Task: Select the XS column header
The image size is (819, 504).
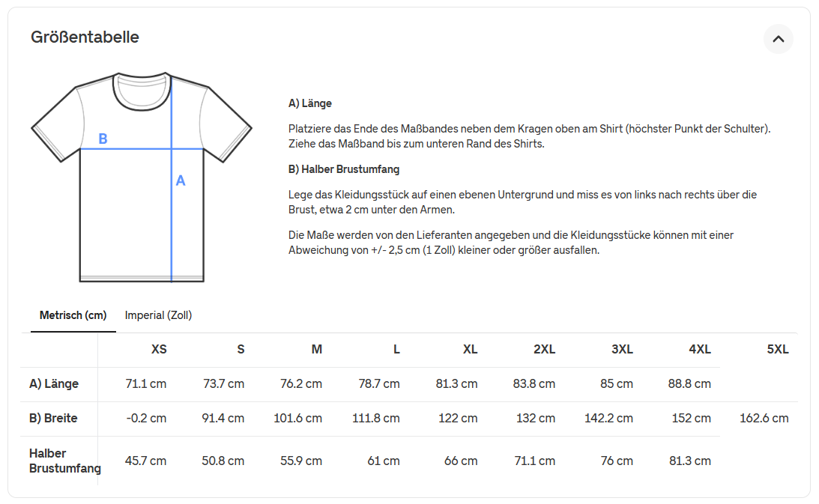Action: click(x=159, y=349)
